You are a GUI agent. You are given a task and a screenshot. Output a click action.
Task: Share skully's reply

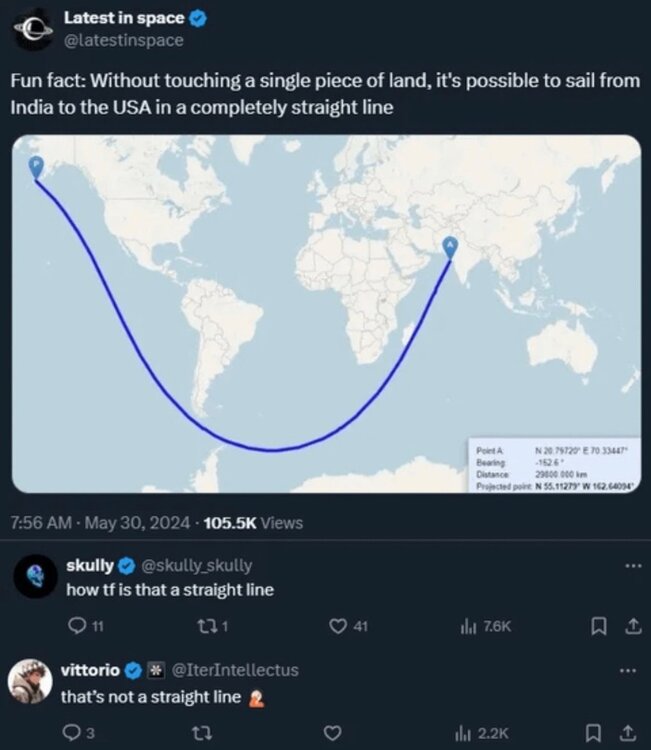click(x=632, y=627)
